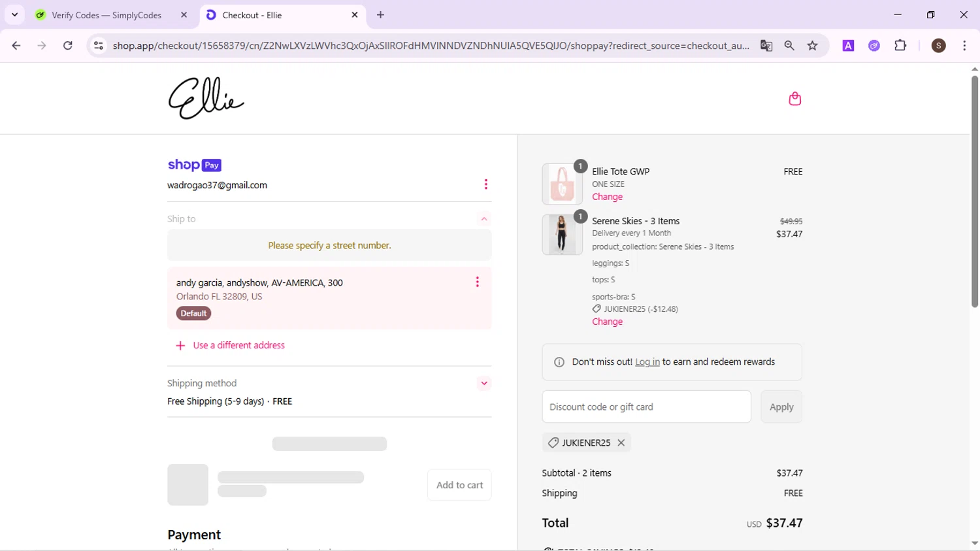
Task: Click the Payment heading
Action: coord(194,535)
